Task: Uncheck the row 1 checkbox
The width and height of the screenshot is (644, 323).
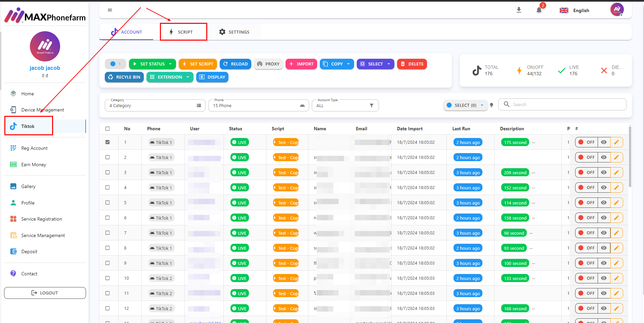Action: tap(108, 142)
